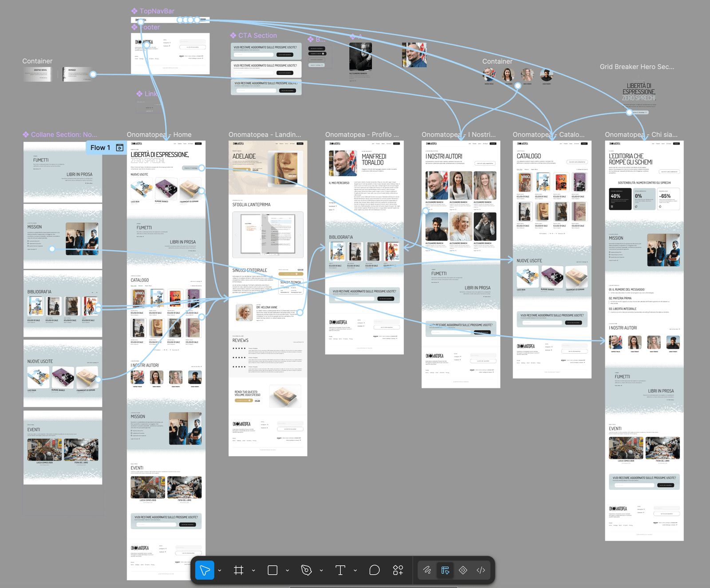
Task: Expand shape tools dropdown arrow
Action: [x=288, y=571]
